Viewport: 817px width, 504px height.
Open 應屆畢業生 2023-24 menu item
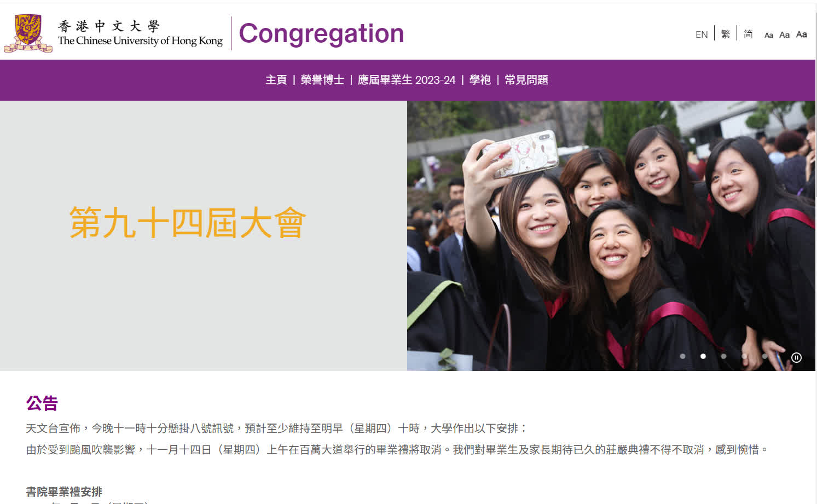(x=407, y=80)
